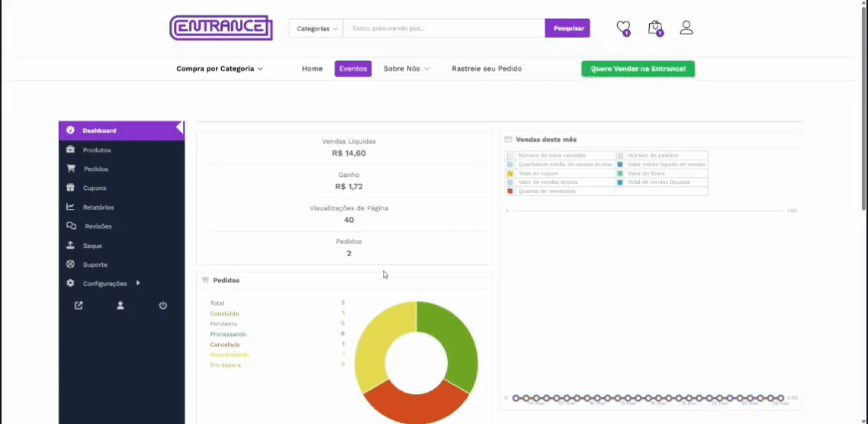Image resolution: width=868 pixels, height=424 pixels.
Task: Go to the Eventos nav tab
Action: click(x=352, y=69)
